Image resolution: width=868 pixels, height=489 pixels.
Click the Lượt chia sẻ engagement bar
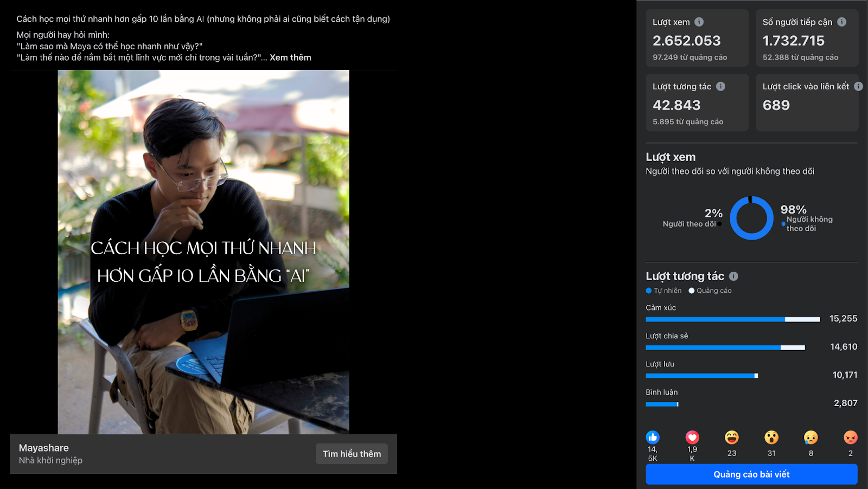(725, 348)
